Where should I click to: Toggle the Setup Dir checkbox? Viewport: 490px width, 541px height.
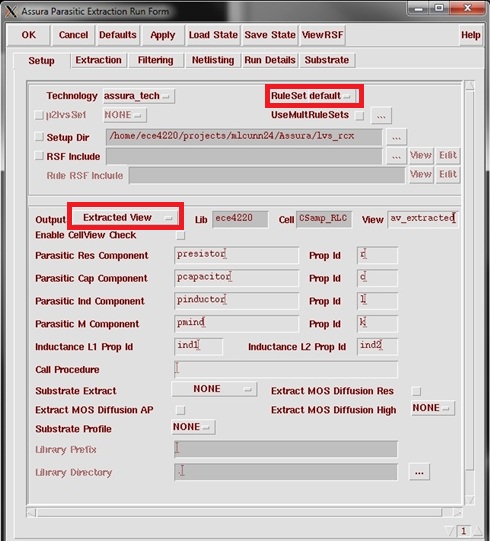39,137
